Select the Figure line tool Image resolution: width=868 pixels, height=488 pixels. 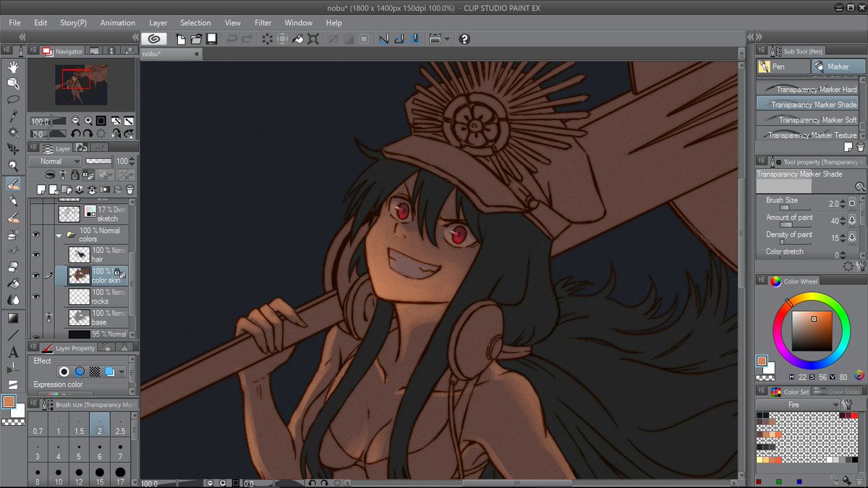tap(13, 335)
